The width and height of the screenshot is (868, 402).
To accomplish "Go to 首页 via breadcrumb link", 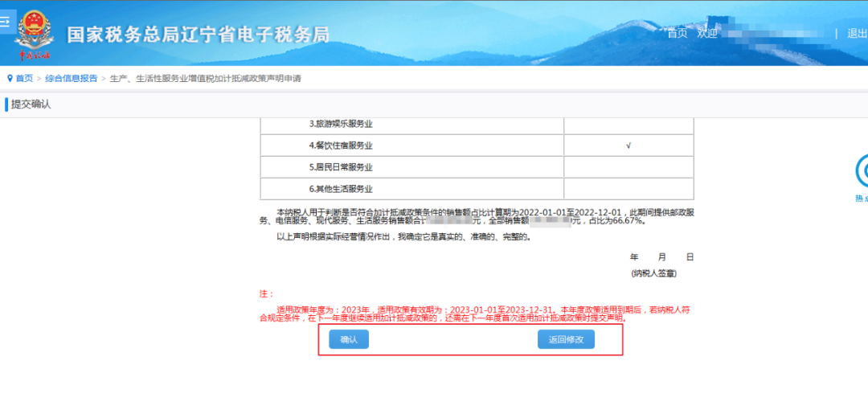I will (x=24, y=78).
